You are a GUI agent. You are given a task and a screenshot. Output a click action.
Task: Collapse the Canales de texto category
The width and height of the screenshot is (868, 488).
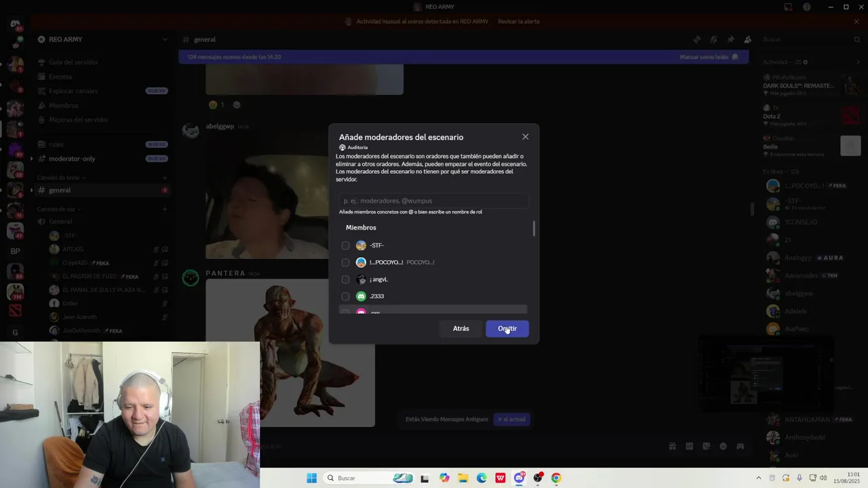[60, 178]
